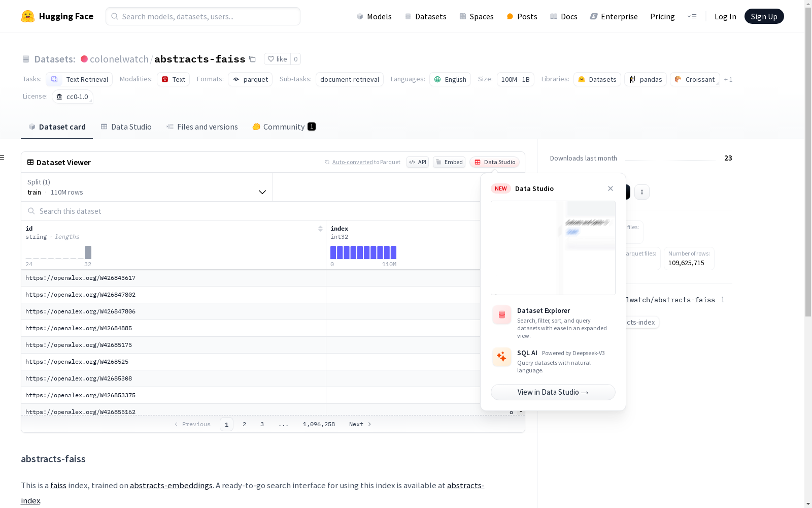Image resolution: width=812 pixels, height=508 pixels.
Task: Click the faiss link in description
Action: tap(58, 485)
